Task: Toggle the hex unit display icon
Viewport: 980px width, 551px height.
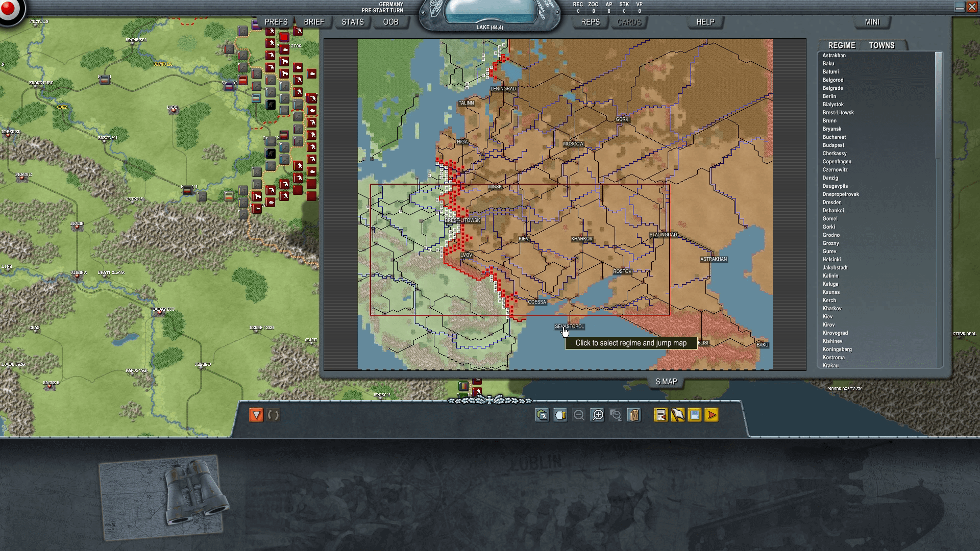Action: (x=542, y=415)
